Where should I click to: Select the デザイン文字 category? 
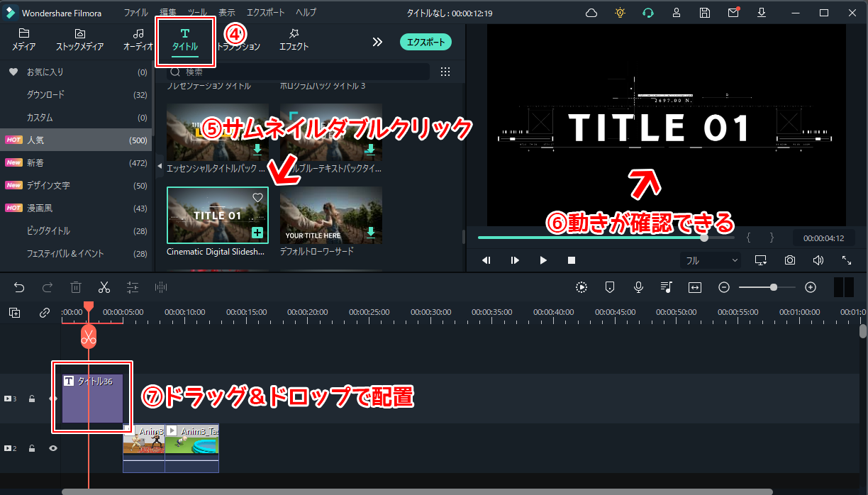coord(48,185)
